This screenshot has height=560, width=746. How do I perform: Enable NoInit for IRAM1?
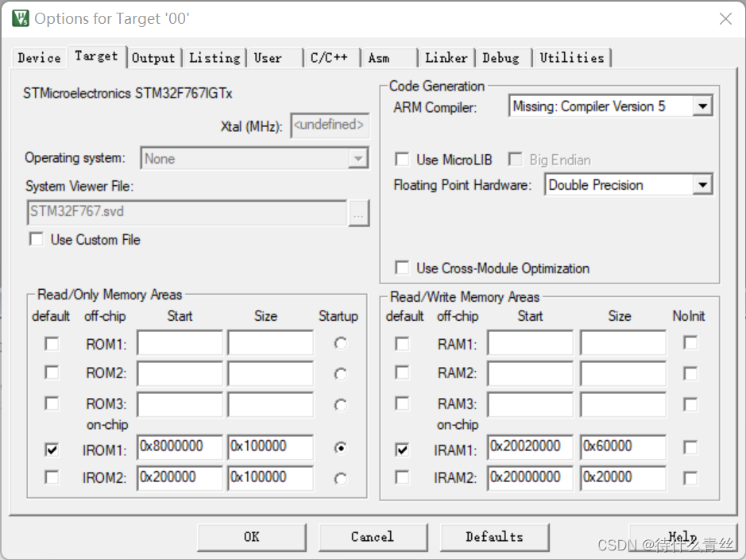[690, 447]
